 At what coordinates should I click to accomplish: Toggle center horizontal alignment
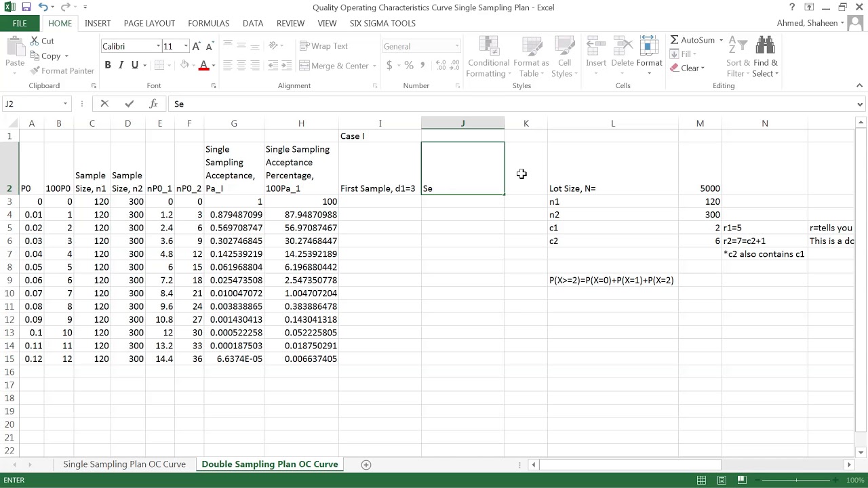[241, 65]
